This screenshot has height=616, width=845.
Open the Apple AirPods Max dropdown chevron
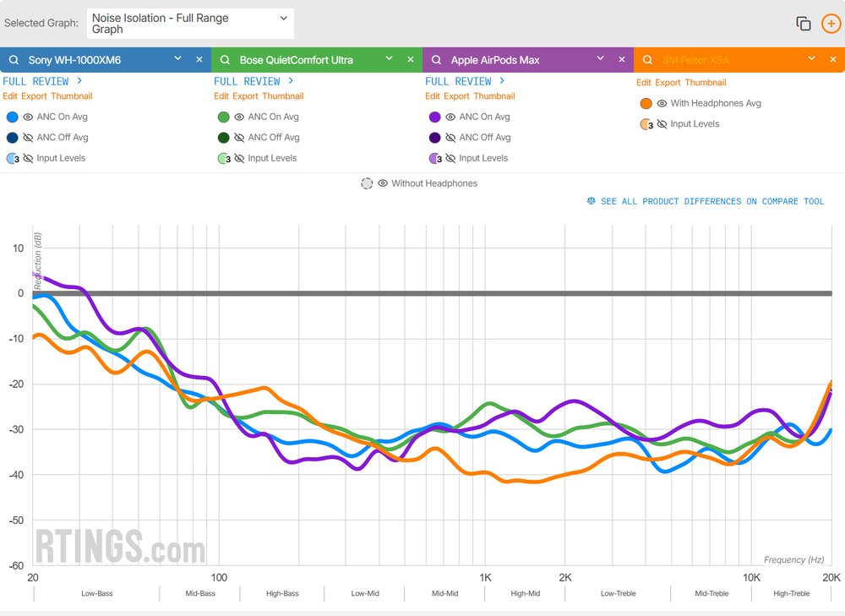[x=600, y=60]
